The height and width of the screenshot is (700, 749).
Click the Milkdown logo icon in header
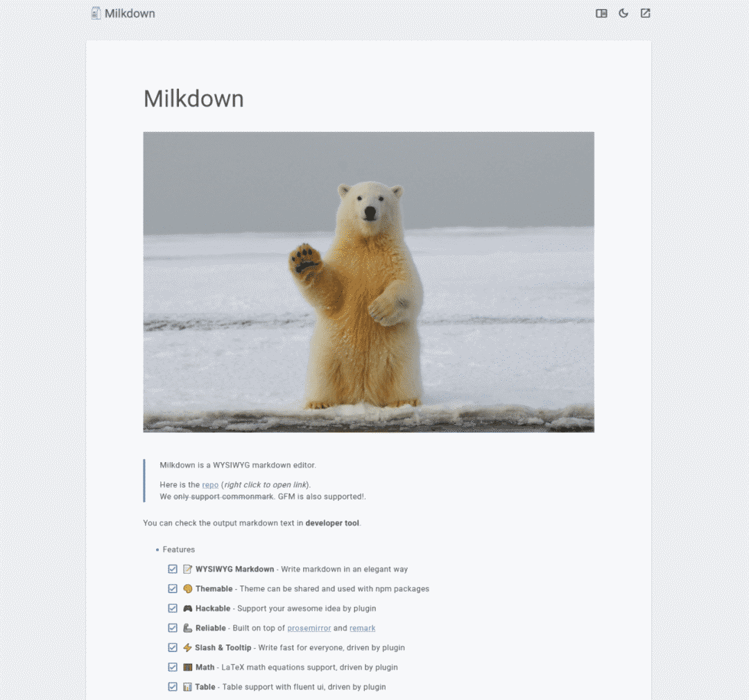[96, 13]
